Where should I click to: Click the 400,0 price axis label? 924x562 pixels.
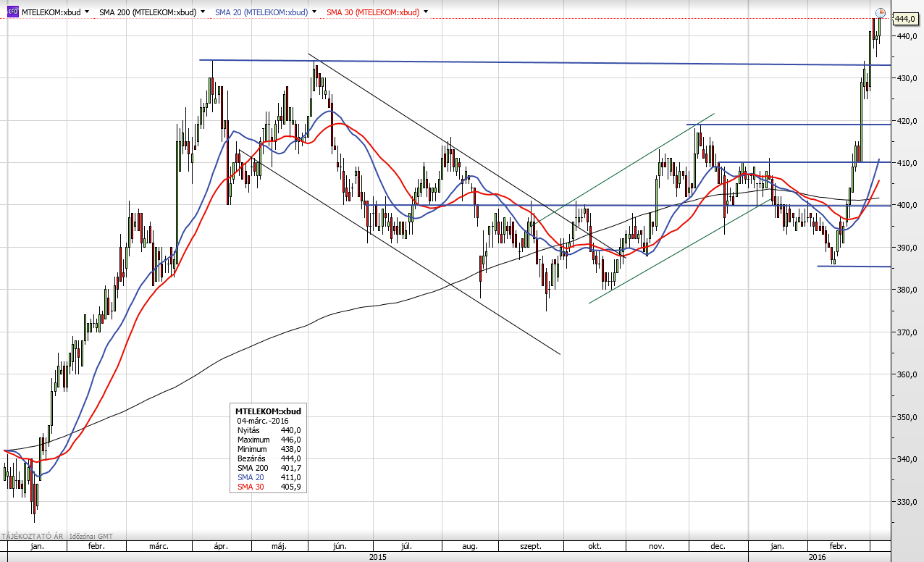click(907, 206)
